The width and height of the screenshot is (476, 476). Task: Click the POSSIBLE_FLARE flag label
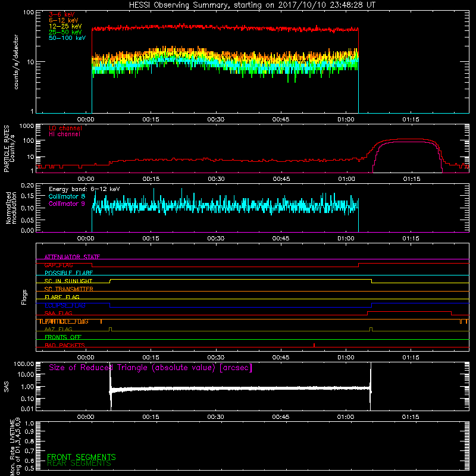click(68, 273)
